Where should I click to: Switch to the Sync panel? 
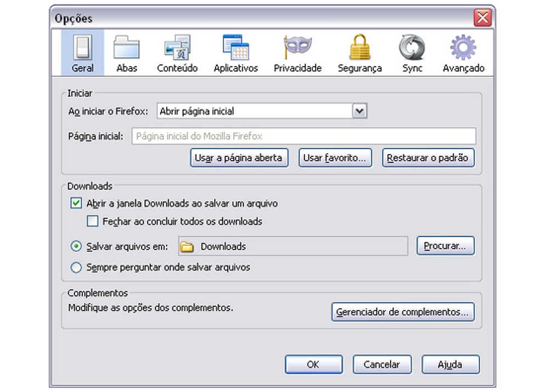click(412, 53)
